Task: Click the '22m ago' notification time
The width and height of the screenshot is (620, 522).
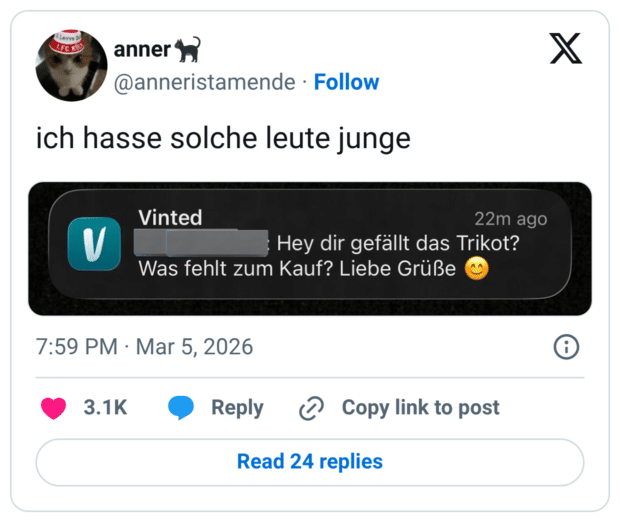Action: [510, 219]
